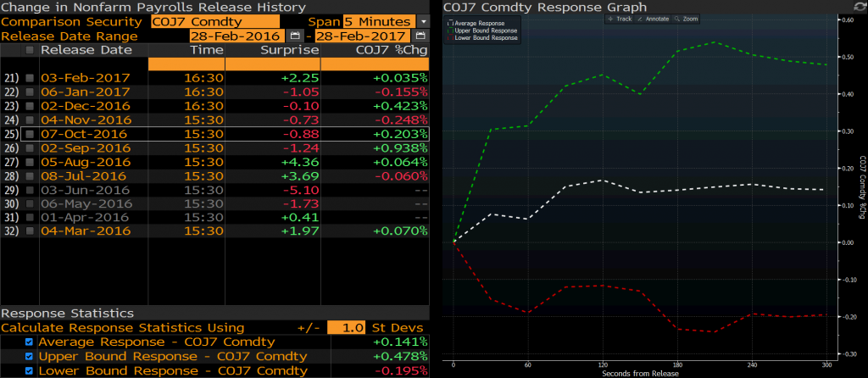The height and width of the screenshot is (378, 868).
Task: Click the 04-Nov-2016 release date
Action: point(86,120)
